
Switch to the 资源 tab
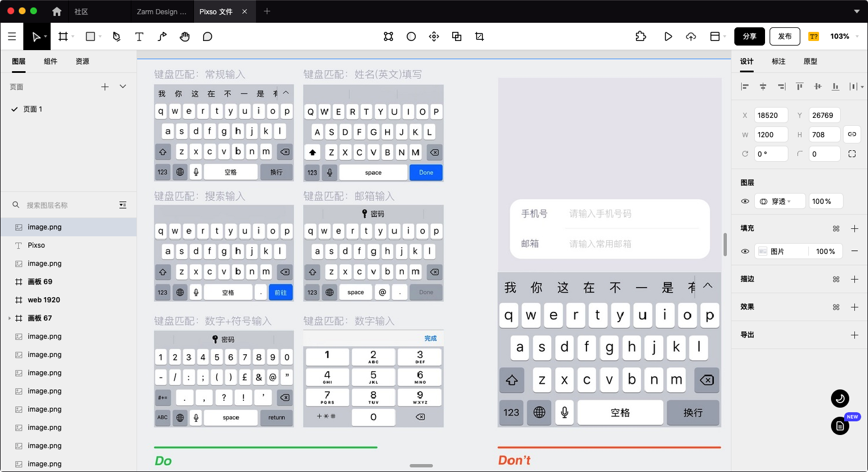[82, 61]
